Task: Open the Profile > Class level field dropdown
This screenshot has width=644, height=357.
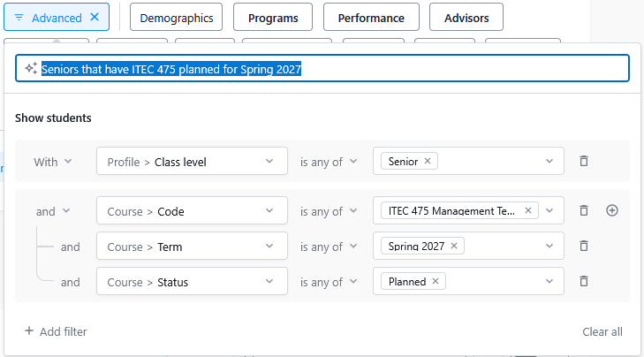Action: [192, 161]
